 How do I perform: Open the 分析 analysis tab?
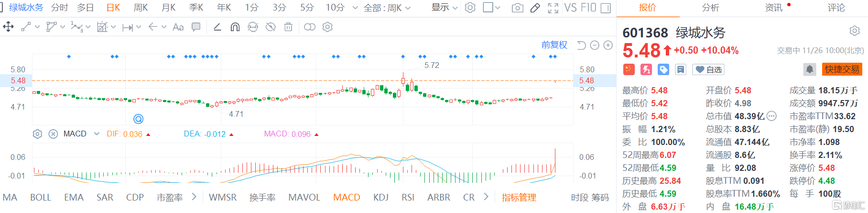(x=710, y=8)
